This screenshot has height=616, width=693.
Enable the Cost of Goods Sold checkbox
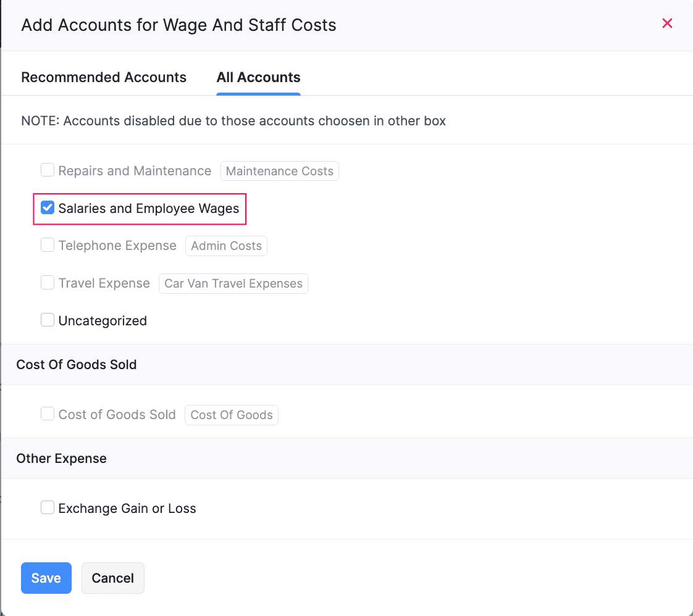[x=48, y=414]
